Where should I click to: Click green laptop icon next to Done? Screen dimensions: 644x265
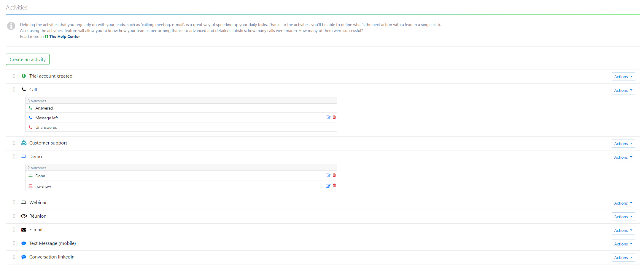pyautogui.click(x=31, y=176)
